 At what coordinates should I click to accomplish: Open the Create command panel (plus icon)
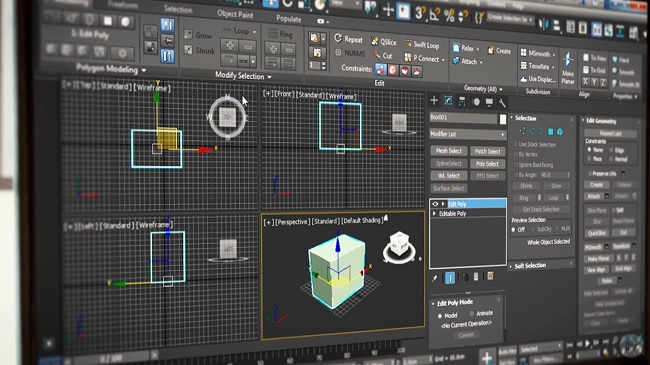[434, 100]
